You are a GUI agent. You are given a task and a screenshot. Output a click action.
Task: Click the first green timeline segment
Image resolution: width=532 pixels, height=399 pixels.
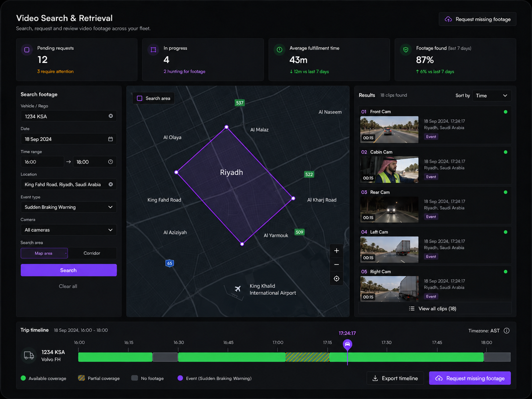click(115, 357)
